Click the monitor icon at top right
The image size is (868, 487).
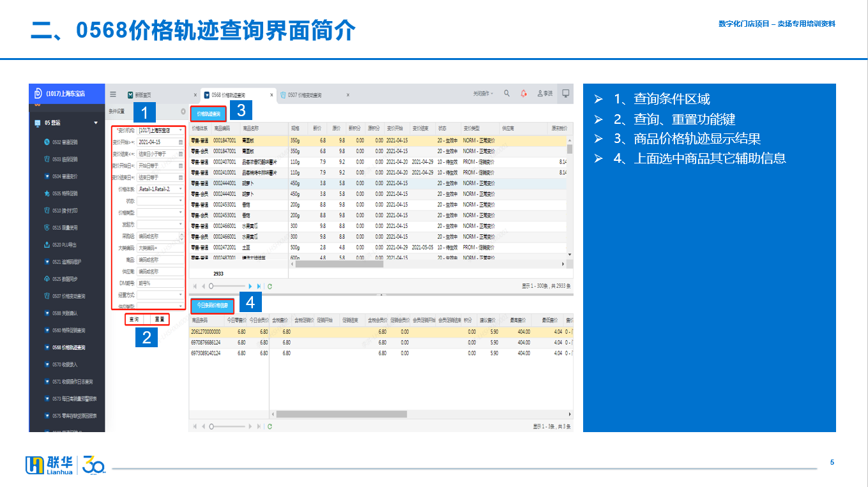tap(565, 93)
